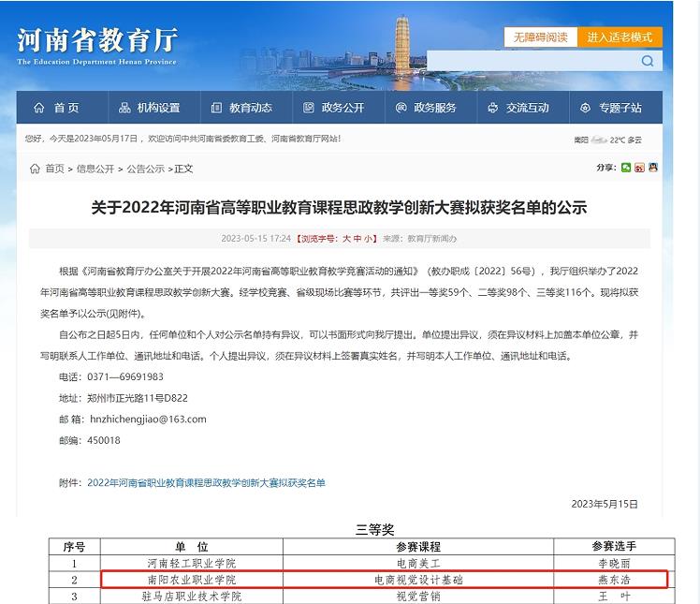700x604 pixels.
Task: Click the 参赛选手 column header
Action: [x=614, y=546]
